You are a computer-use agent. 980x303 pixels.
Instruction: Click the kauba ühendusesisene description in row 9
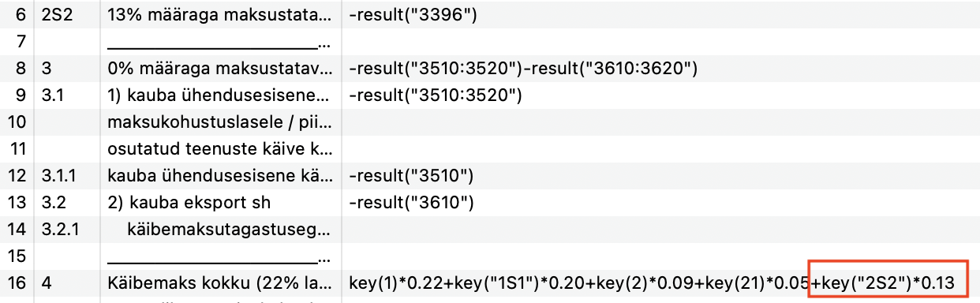(221, 96)
